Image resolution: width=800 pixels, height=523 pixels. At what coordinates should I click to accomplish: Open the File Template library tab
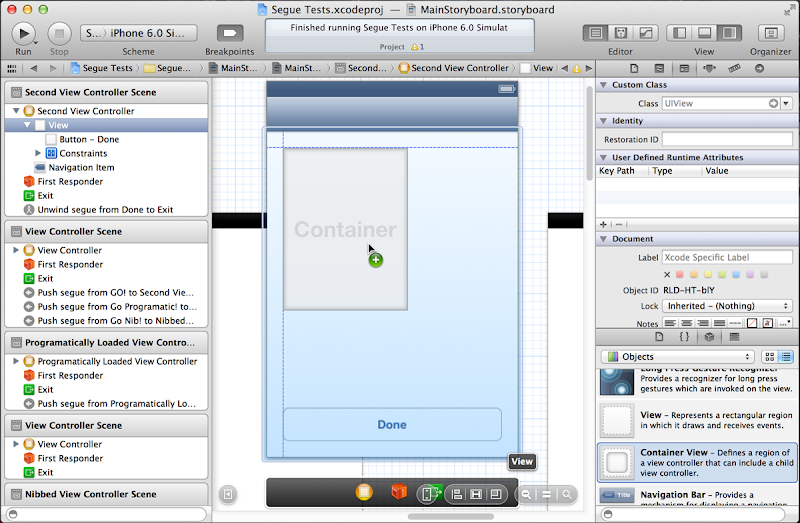(659, 337)
